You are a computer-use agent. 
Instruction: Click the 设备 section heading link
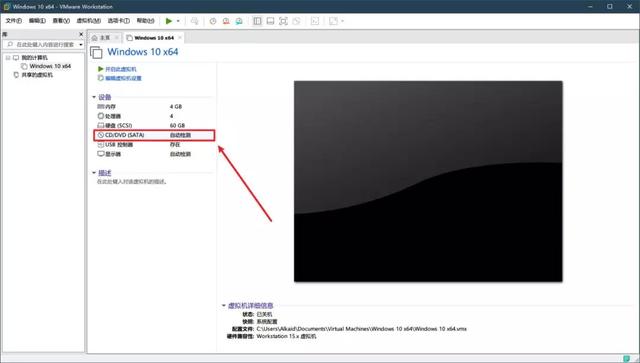click(104, 97)
